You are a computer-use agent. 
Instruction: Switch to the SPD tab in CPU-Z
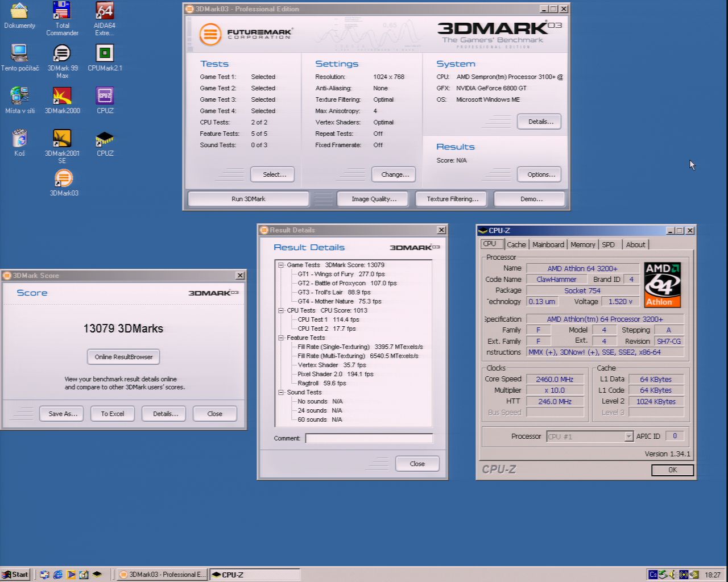[x=609, y=244]
